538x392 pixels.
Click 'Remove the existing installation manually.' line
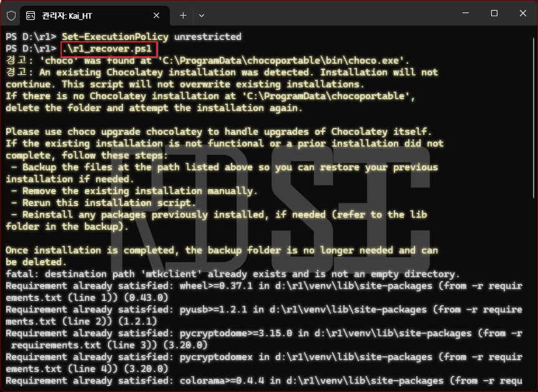[134, 191]
